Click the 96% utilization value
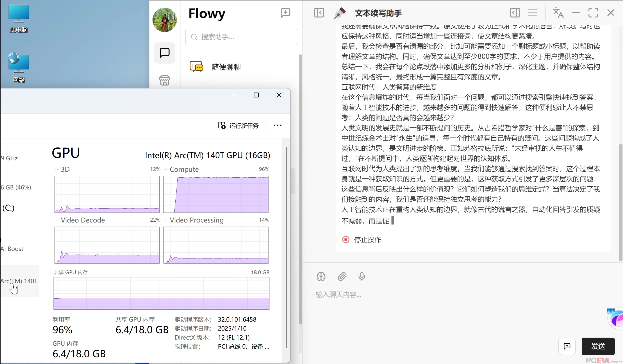The width and height of the screenshot is (623, 364). (62, 330)
